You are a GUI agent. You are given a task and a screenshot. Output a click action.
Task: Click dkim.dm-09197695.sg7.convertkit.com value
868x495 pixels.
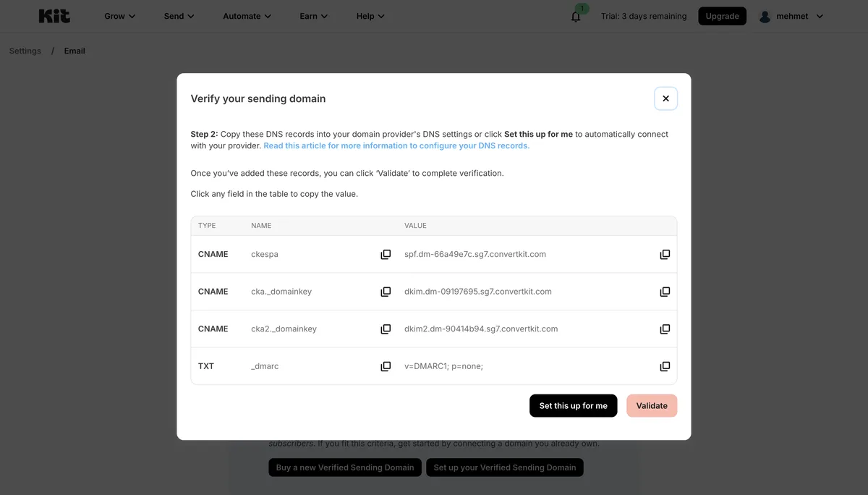[478, 292]
